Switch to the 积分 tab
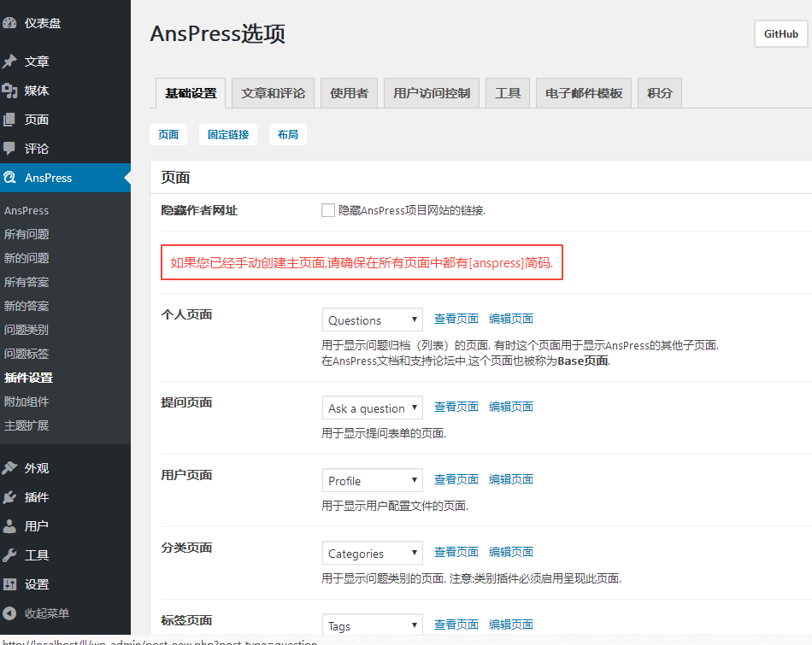This screenshot has height=645, width=812. (x=660, y=93)
